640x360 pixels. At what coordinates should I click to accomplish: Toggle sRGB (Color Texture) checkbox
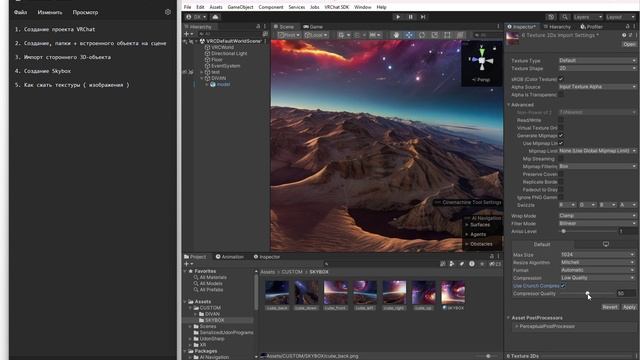pos(561,79)
